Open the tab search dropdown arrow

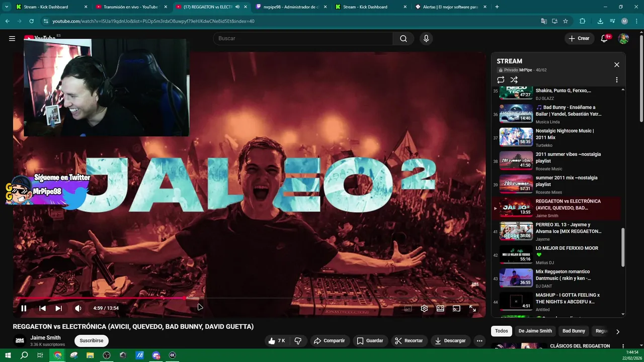pyautogui.click(x=7, y=7)
